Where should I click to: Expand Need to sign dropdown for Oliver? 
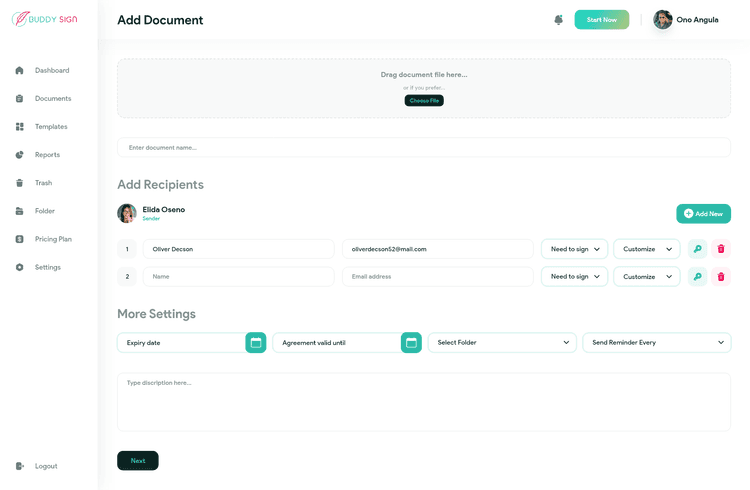point(574,249)
